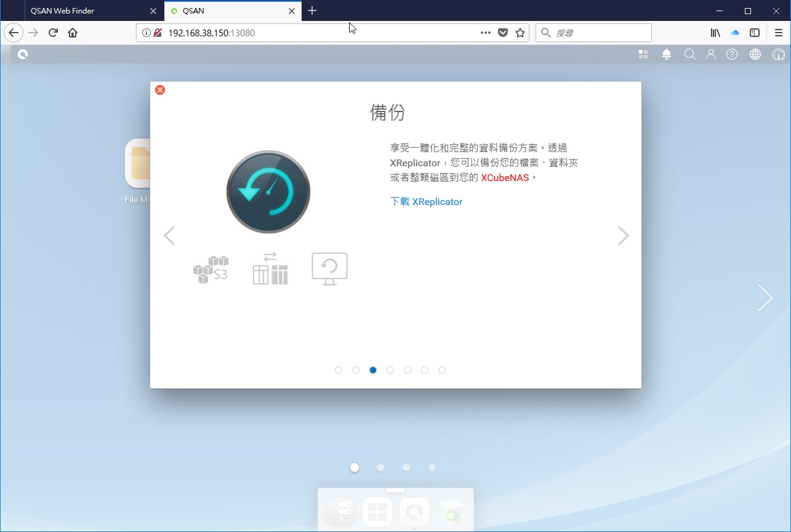Open page actions three-dot menu
This screenshot has height=532, width=791.
pyautogui.click(x=486, y=33)
